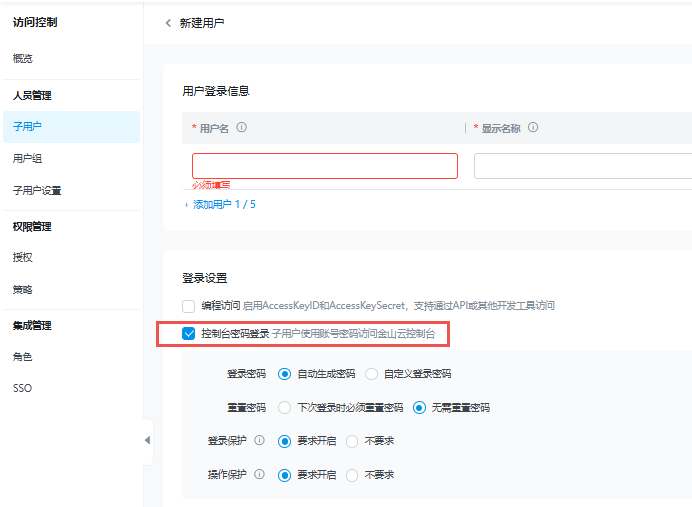Open 角色 in the sidebar

(23, 357)
